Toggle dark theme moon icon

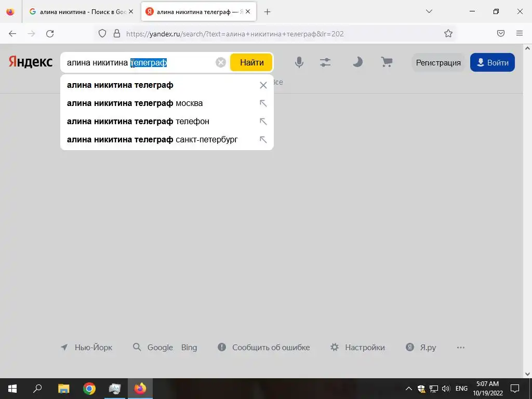click(357, 62)
